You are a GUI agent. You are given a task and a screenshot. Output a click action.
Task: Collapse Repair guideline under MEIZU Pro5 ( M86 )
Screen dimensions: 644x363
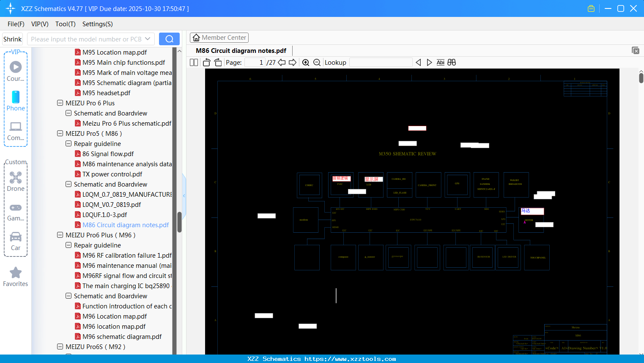pos(69,143)
